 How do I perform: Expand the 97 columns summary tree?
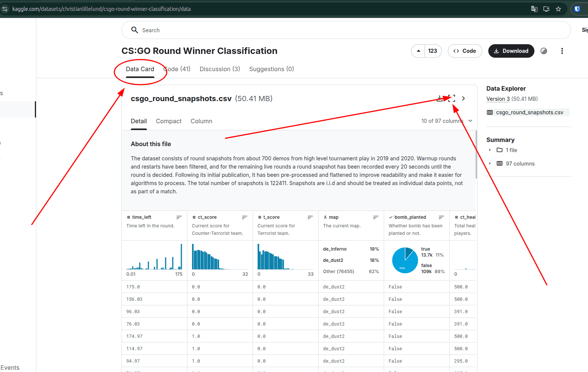490,163
